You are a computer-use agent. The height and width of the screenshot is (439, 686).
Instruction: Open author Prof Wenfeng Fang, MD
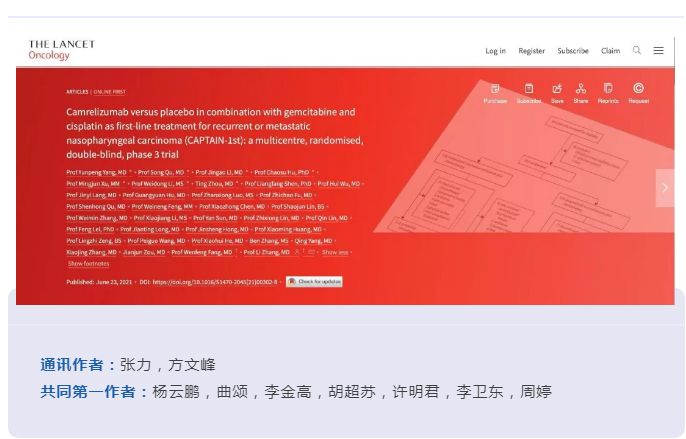point(202,252)
